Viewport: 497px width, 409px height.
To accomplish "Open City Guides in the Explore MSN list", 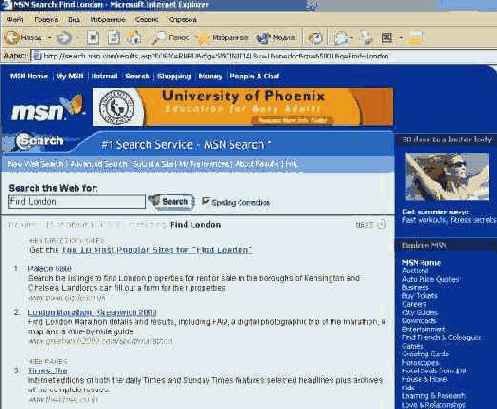I will pos(420,312).
